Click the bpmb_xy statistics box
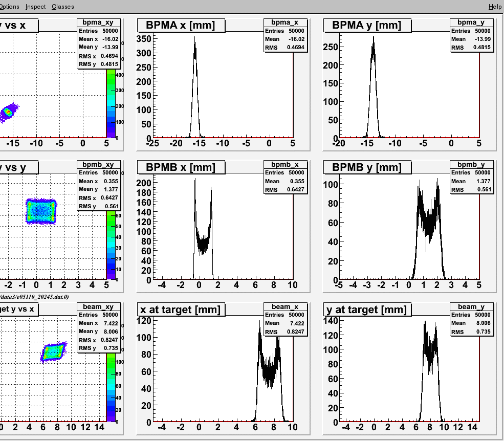The image size is (504, 441). point(99,186)
